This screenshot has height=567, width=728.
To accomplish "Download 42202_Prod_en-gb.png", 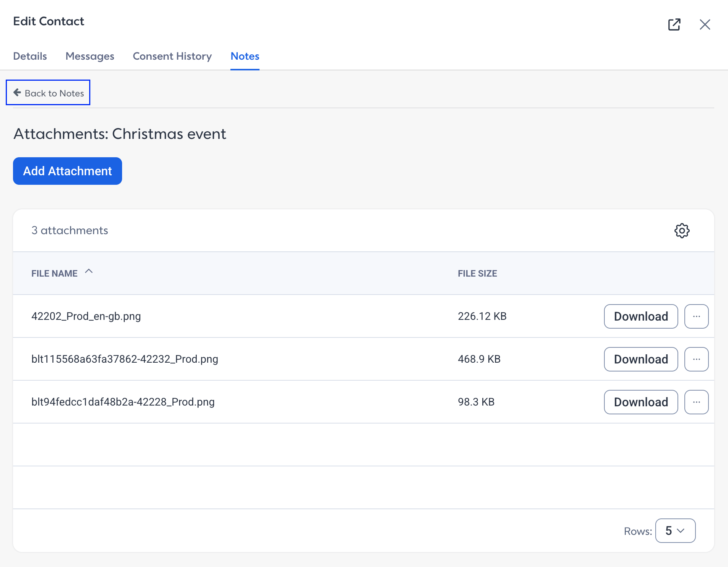I will pyautogui.click(x=641, y=316).
